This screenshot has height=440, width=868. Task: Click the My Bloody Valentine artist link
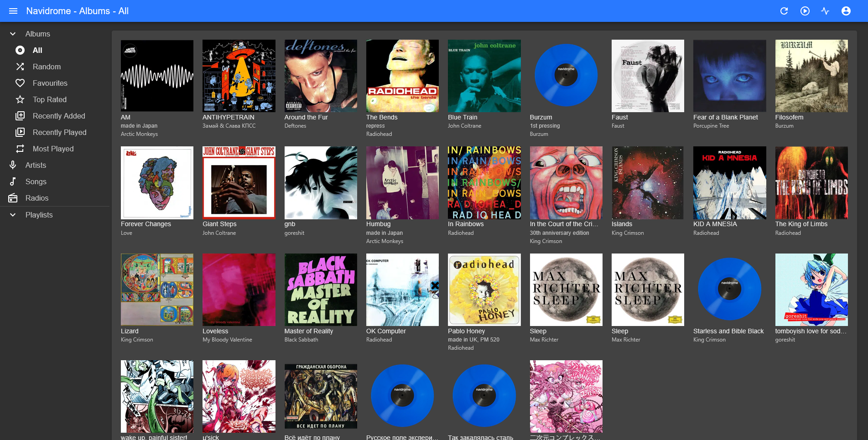click(227, 340)
